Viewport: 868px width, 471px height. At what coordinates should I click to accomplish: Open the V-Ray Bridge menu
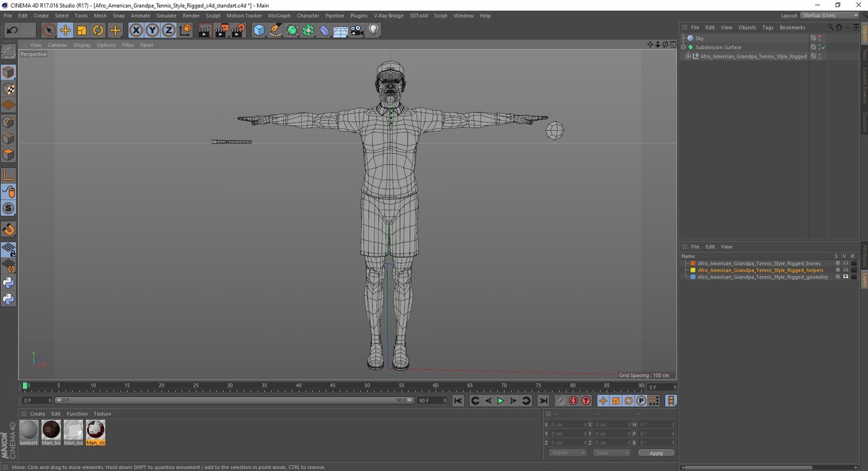click(388, 15)
